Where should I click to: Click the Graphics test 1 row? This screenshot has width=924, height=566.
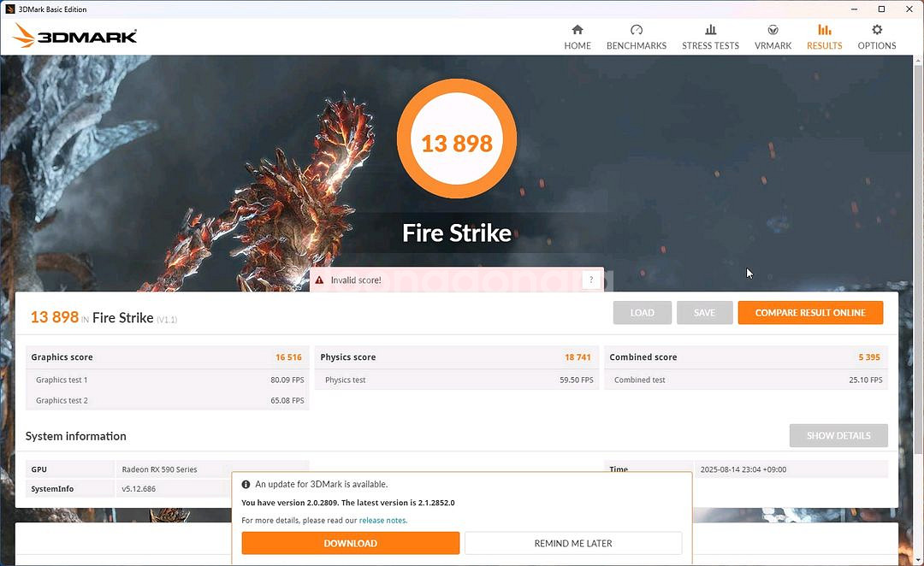coord(168,380)
